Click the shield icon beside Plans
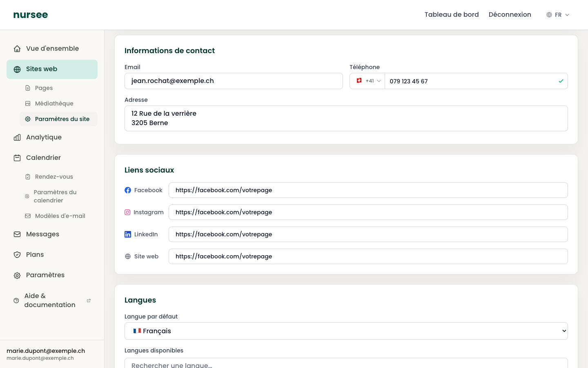The image size is (588, 368). click(17, 255)
